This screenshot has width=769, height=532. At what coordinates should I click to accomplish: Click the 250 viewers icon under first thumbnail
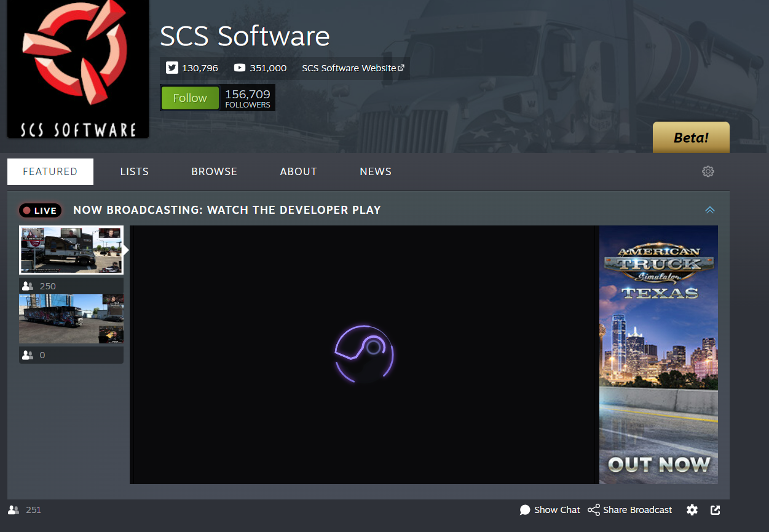point(27,286)
